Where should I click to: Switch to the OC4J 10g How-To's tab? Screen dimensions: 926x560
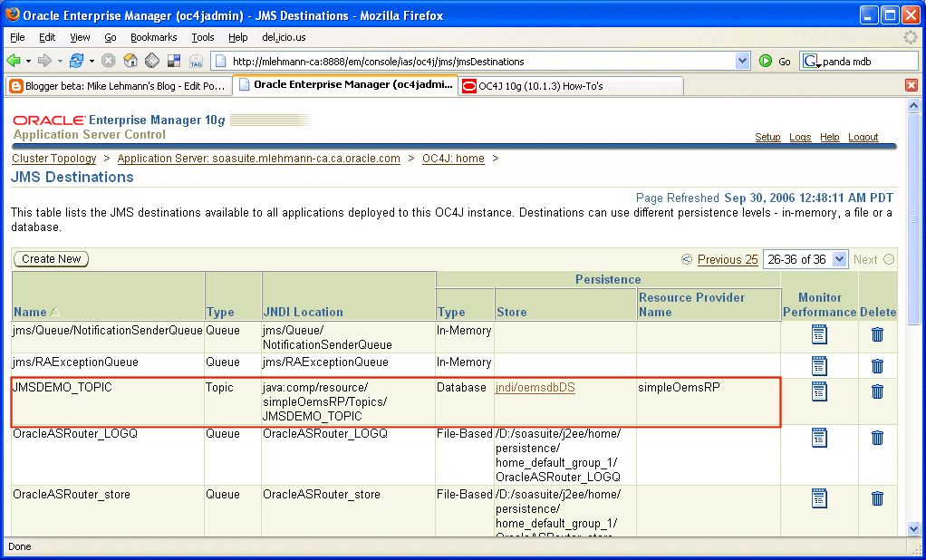click(x=571, y=86)
